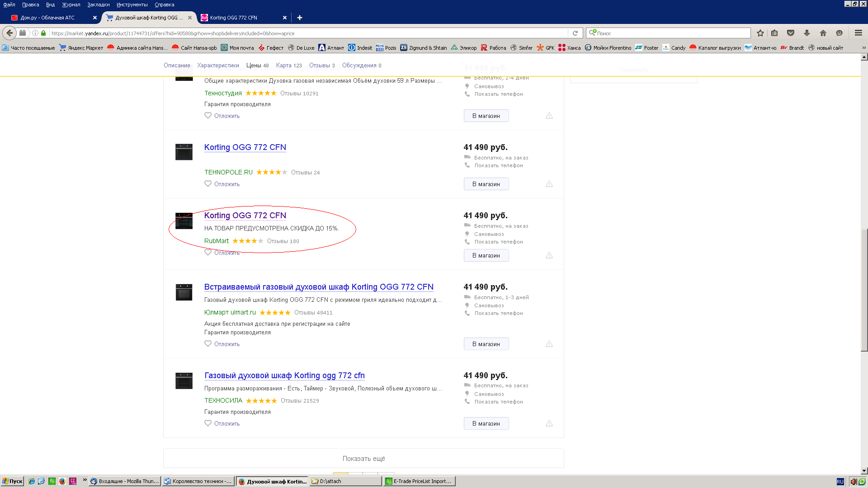868x488 pixels.
Task: Open the Pozis bookmark
Action: pyautogui.click(x=386, y=48)
